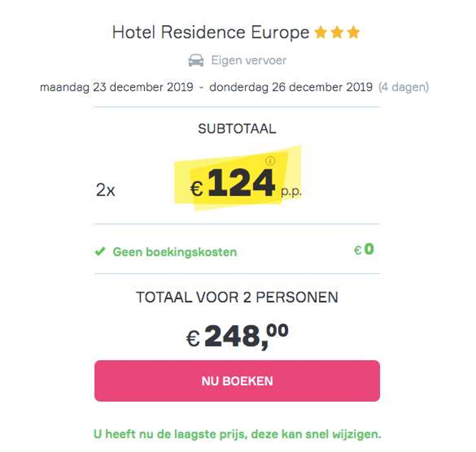The height and width of the screenshot is (452, 476).
Task: Click the Geen boekingskosten text
Action: click(x=175, y=252)
